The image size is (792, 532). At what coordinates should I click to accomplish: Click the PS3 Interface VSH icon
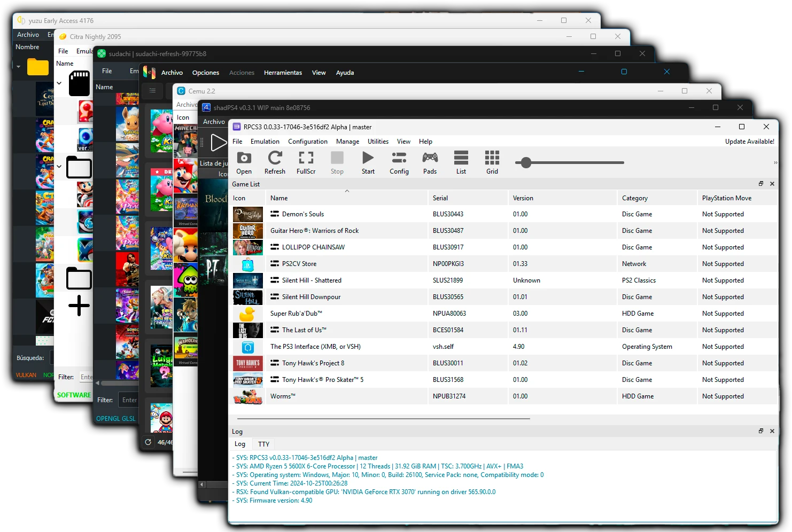(x=248, y=347)
